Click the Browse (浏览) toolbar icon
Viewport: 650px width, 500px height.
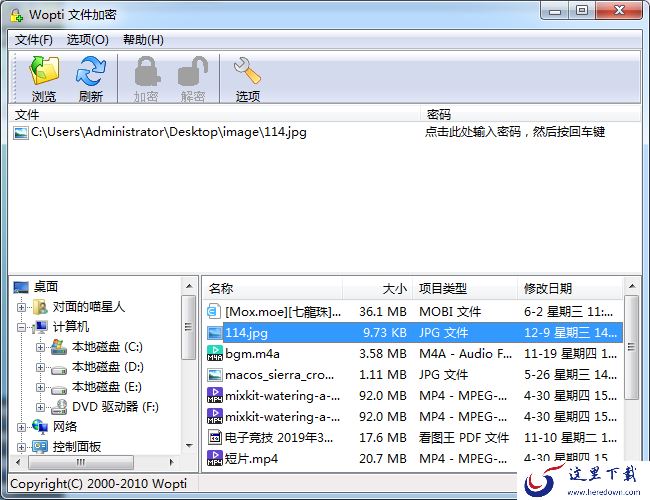[x=44, y=71]
